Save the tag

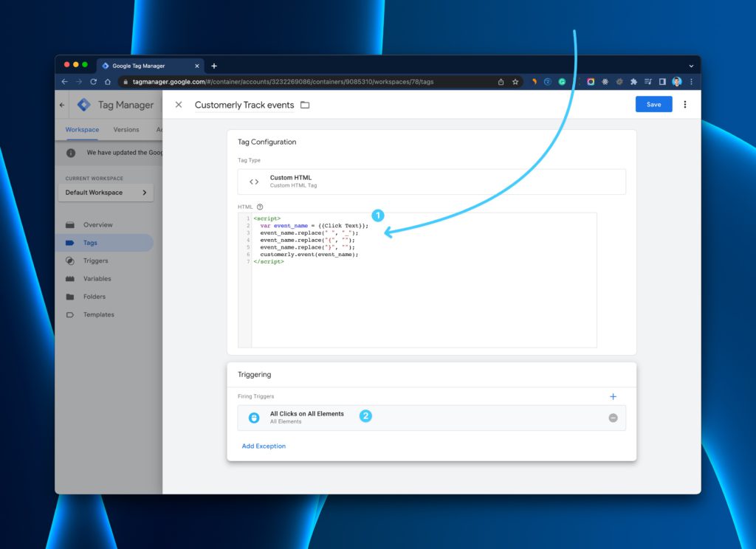pyautogui.click(x=654, y=104)
